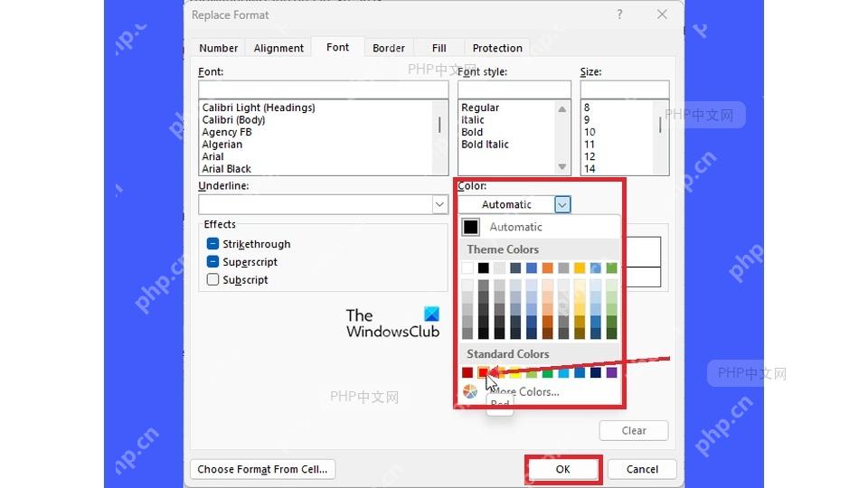Viewport: 868px width, 488px height.
Task: Open the Color dropdown arrow
Action: tap(561, 205)
